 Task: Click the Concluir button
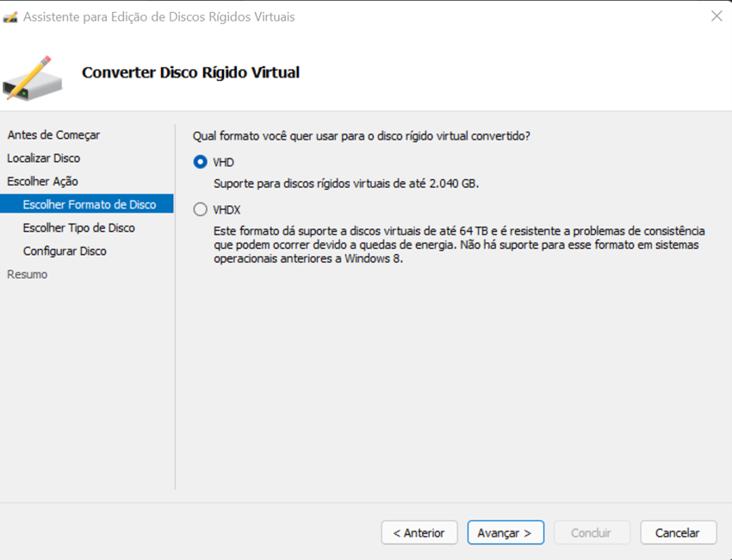(x=591, y=532)
